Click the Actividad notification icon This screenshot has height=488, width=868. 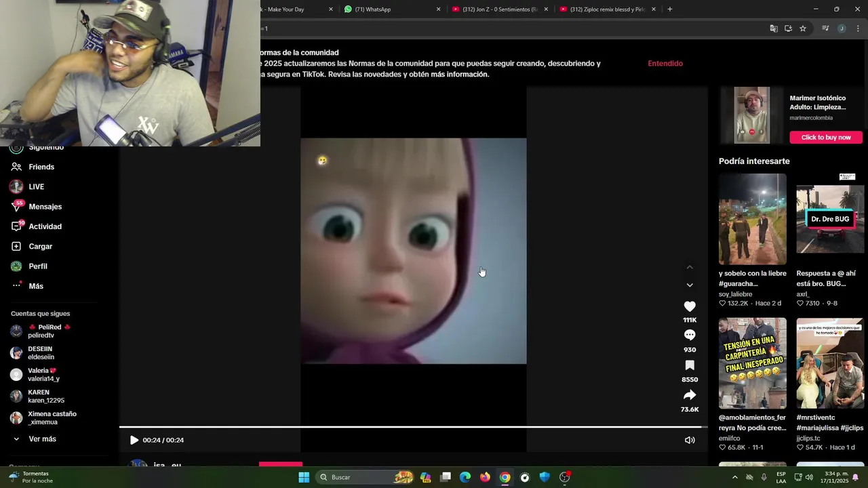16,226
